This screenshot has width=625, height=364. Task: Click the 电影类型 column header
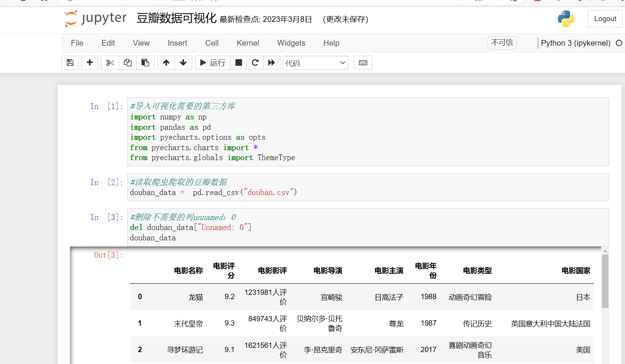pos(477,271)
